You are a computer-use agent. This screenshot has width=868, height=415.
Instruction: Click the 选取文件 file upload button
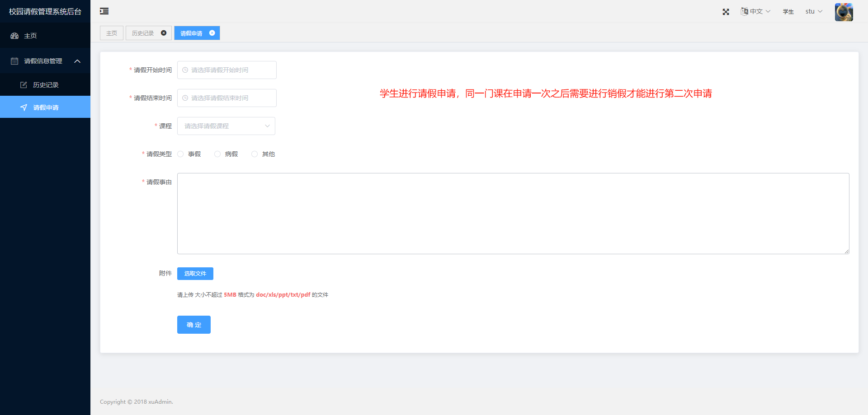click(195, 273)
